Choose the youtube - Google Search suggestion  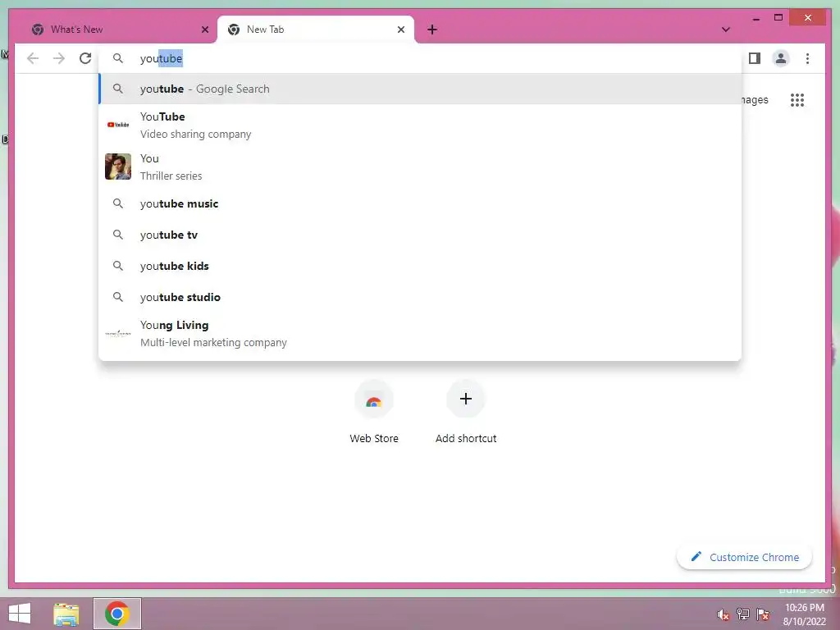pos(420,89)
